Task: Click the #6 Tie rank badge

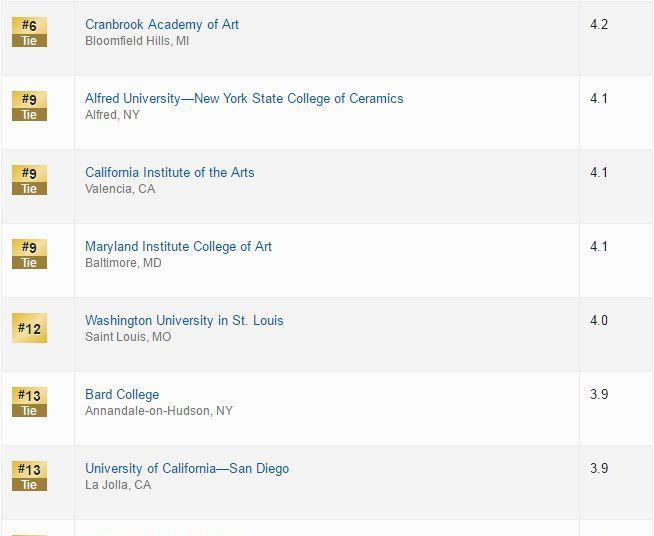Action: [29, 32]
